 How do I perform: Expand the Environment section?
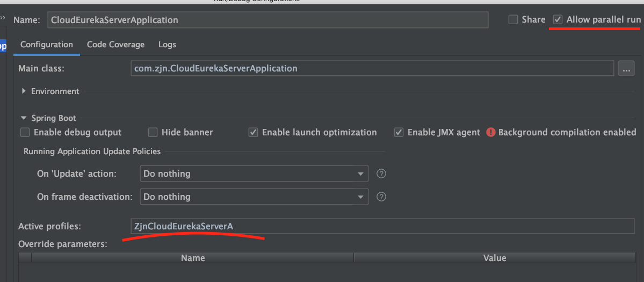[24, 91]
